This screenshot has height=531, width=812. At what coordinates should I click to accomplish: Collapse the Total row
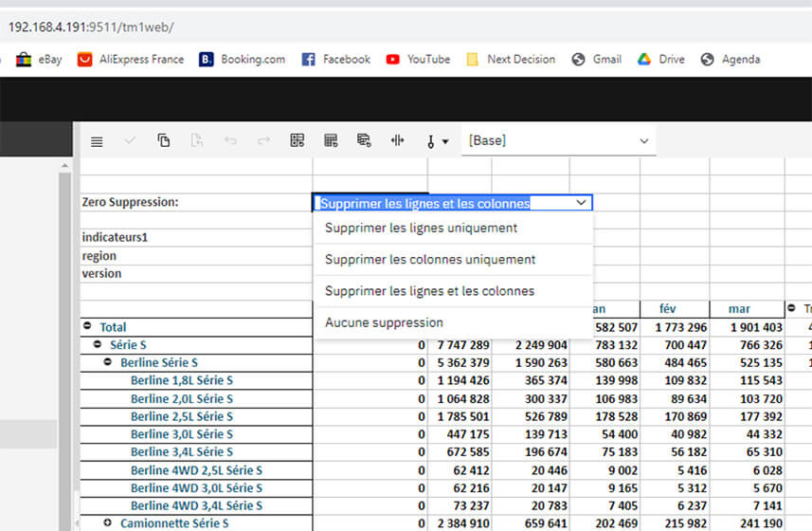point(87,326)
